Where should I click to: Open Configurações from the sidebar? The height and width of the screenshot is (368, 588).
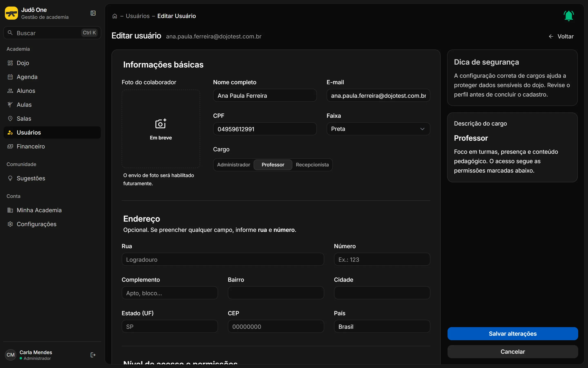[x=52, y=224]
